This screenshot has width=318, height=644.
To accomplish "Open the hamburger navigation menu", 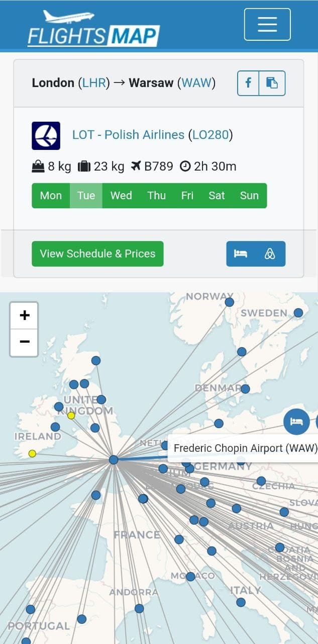I will pyautogui.click(x=267, y=25).
